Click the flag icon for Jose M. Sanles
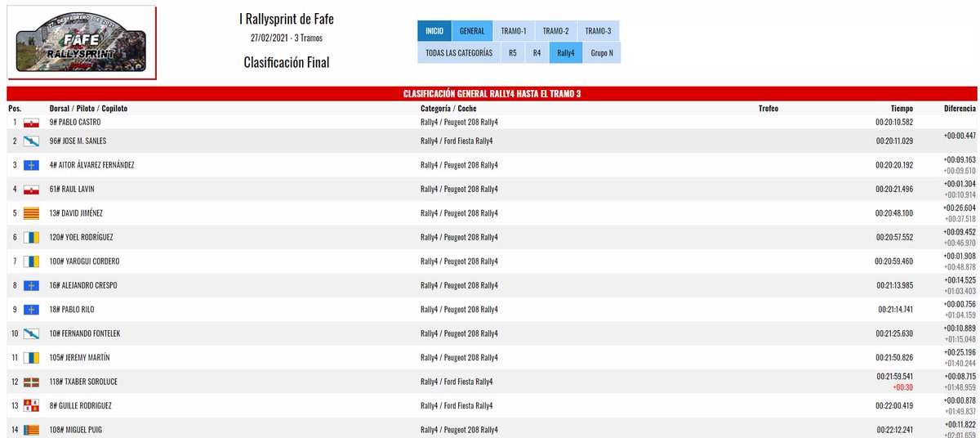980x438 pixels. [30, 141]
